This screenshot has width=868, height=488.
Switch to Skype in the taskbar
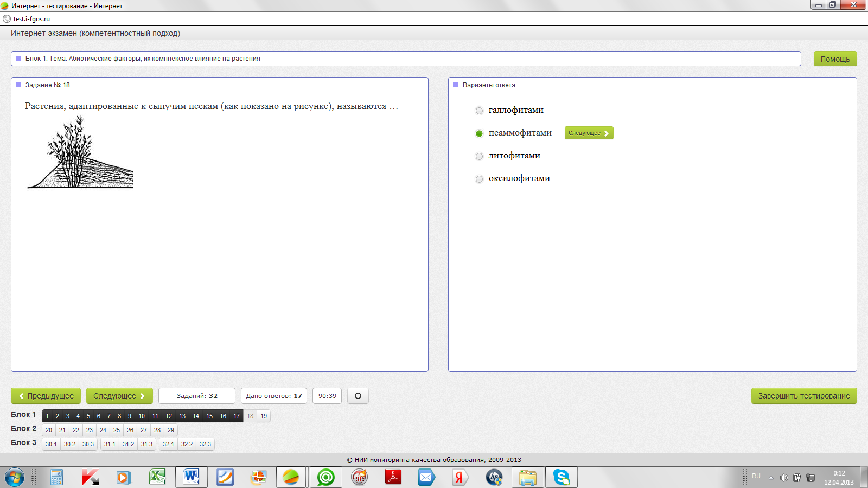(x=561, y=478)
